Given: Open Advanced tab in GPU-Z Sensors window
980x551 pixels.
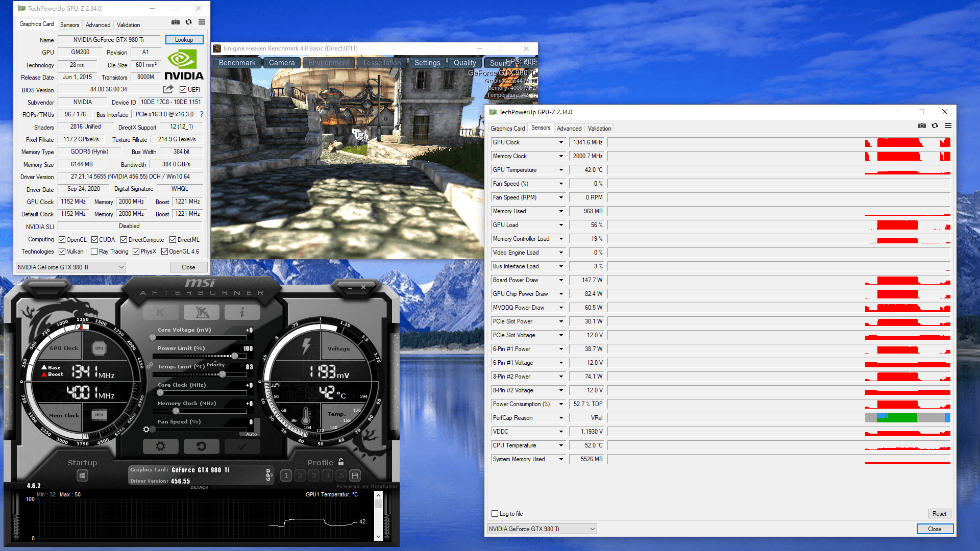Looking at the screenshot, I should [x=569, y=129].
